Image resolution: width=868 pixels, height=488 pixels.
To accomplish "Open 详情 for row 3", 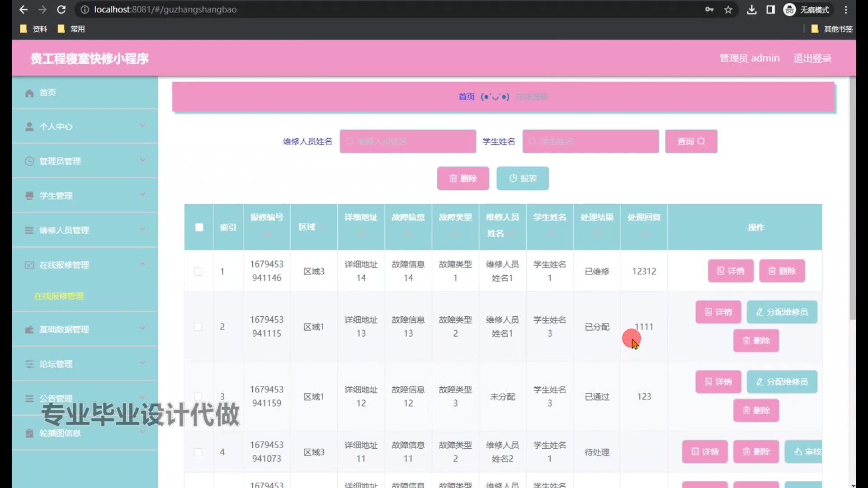I will pos(718,382).
